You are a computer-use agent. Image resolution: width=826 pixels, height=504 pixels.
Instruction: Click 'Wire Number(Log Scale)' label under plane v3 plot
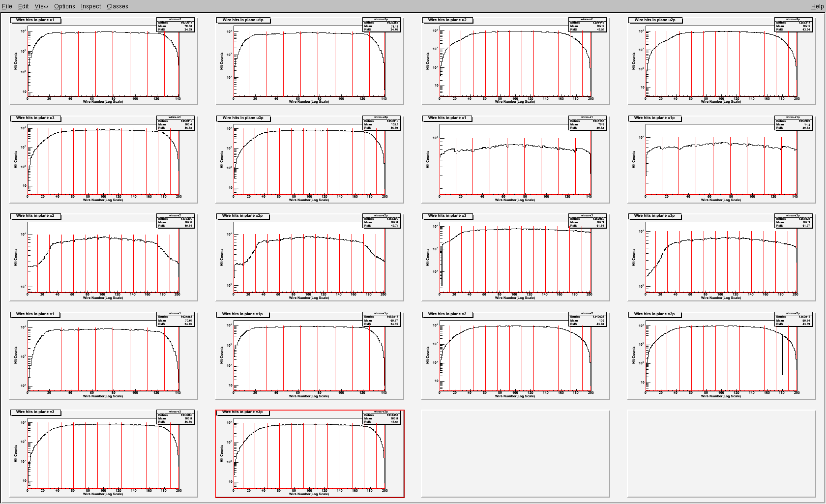(x=103, y=494)
